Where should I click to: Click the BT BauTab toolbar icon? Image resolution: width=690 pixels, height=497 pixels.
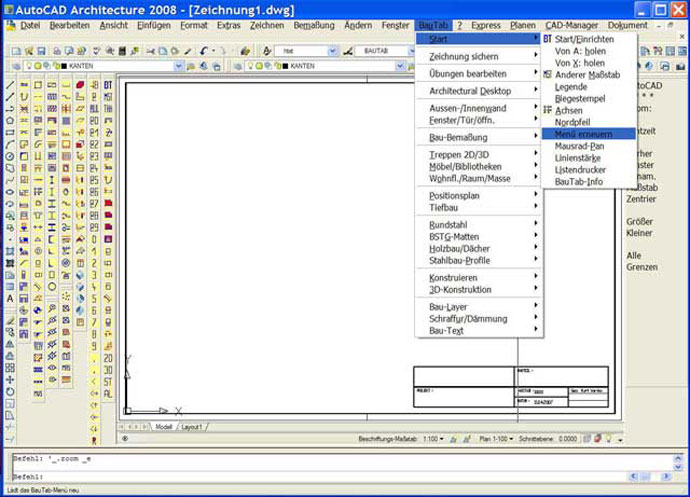(x=108, y=85)
